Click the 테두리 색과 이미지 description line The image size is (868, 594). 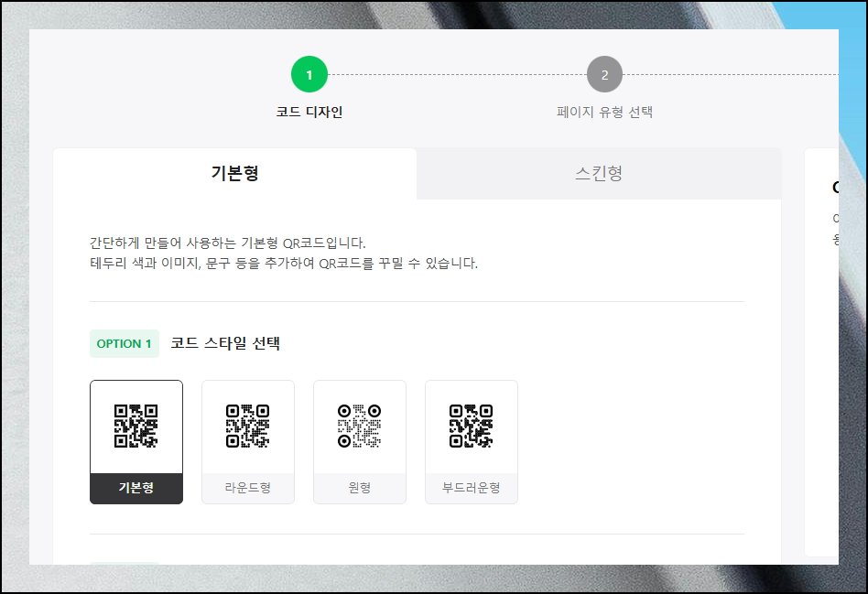284,263
